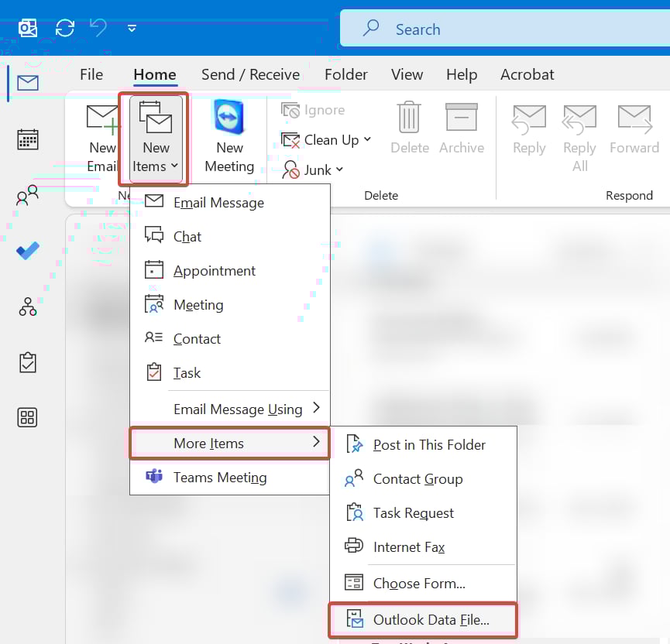Click the Forward button in the ribbon
The image size is (670, 644).
[x=634, y=129]
